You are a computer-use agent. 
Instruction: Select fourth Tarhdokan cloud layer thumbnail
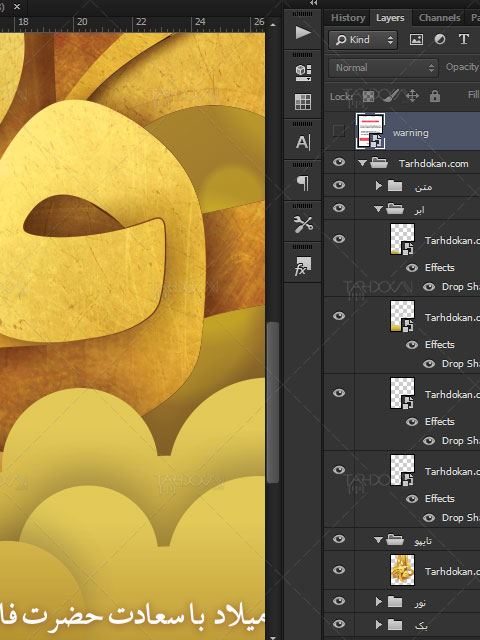(x=402, y=470)
